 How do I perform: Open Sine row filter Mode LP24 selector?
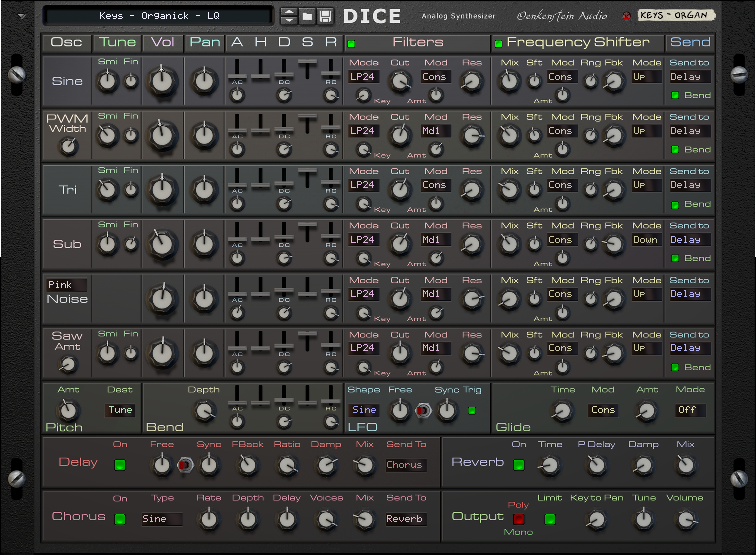click(x=363, y=77)
